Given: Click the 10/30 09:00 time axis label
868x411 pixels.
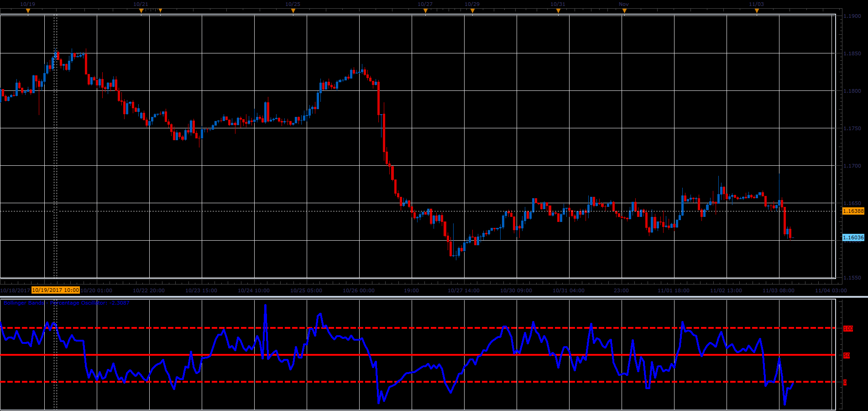Looking at the screenshot, I should (x=516, y=290).
